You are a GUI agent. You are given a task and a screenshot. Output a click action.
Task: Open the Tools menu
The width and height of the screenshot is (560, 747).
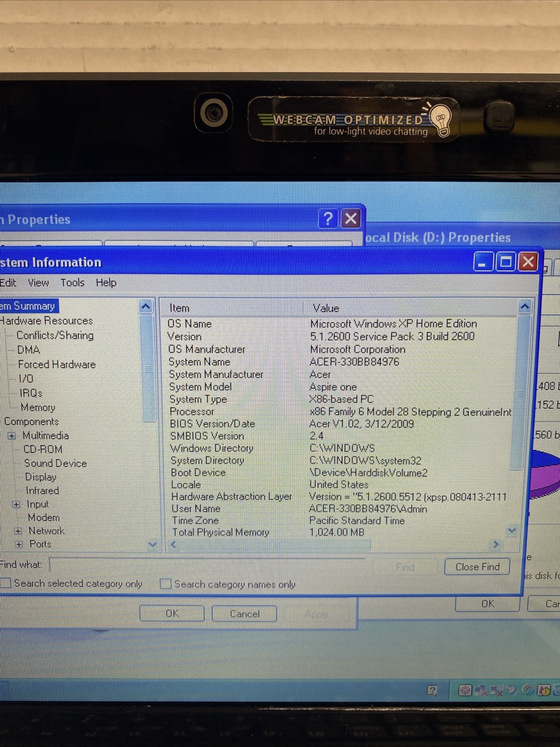tap(72, 283)
